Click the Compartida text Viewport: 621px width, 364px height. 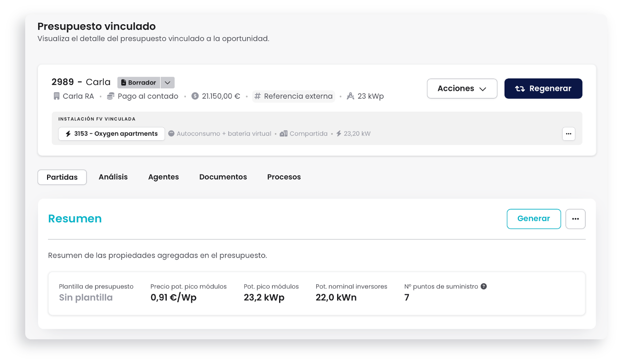309,134
